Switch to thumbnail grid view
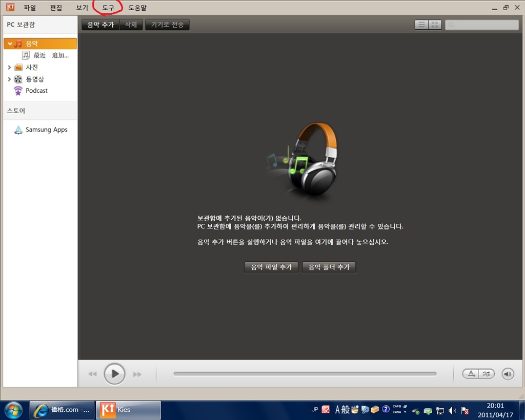The width and height of the screenshot is (525, 420). pyautogui.click(x=435, y=25)
